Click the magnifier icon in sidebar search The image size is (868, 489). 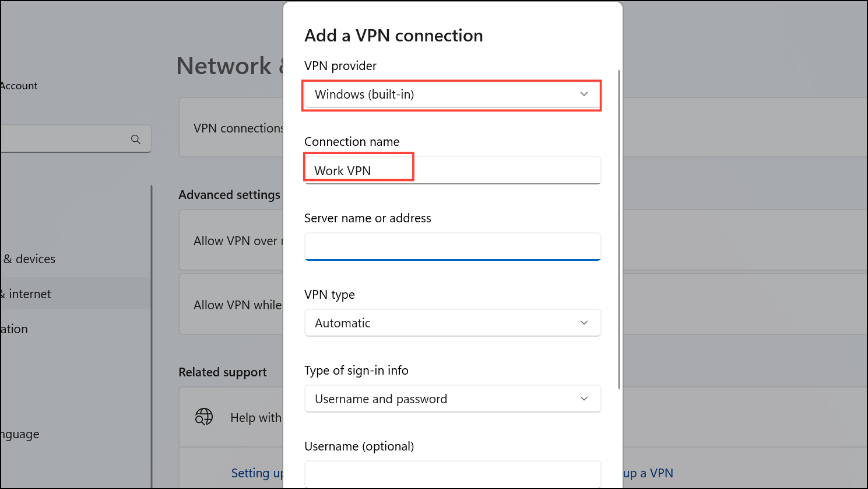(136, 139)
